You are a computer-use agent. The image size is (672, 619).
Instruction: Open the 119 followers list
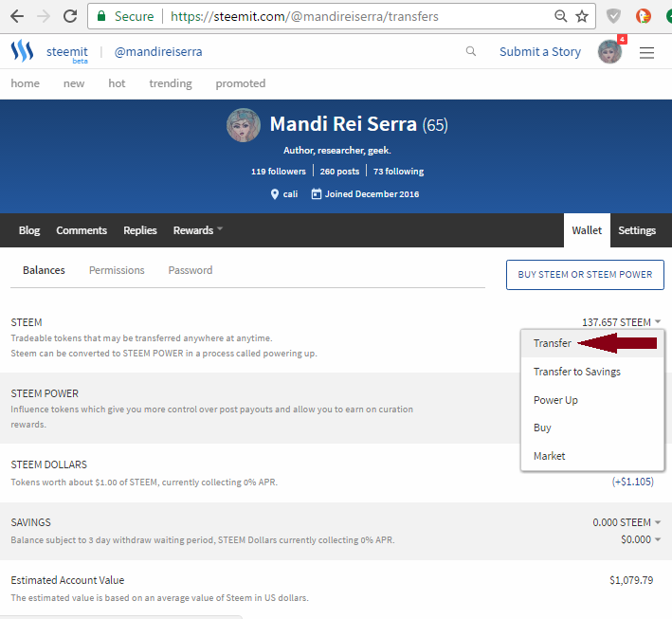[x=278, y=171]
